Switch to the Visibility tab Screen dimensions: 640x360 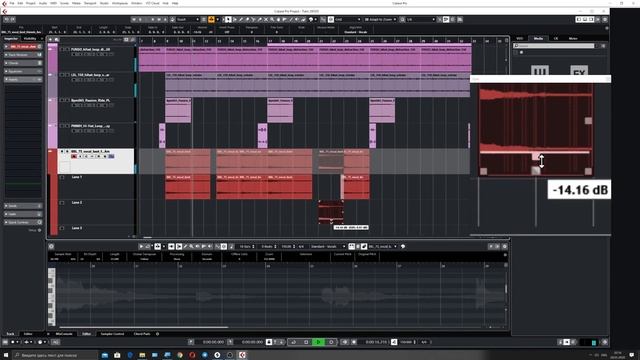(30, 39)
